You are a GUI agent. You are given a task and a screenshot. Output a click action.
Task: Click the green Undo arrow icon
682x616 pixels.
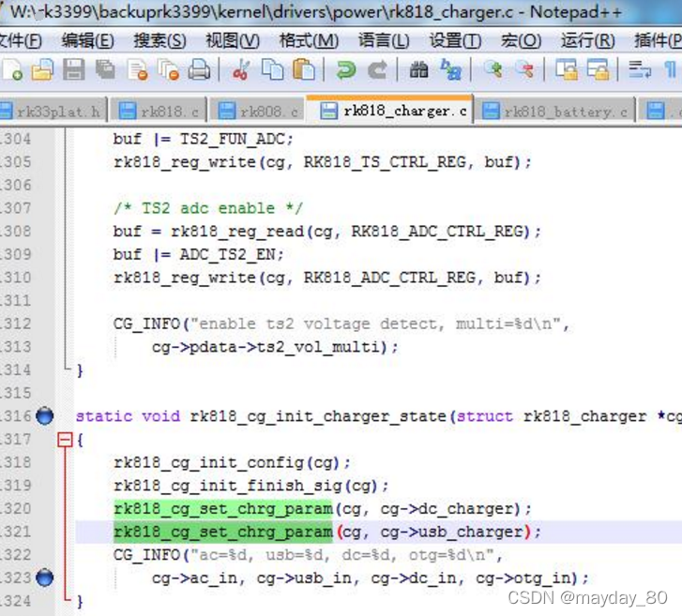click(x=346, y=70)
